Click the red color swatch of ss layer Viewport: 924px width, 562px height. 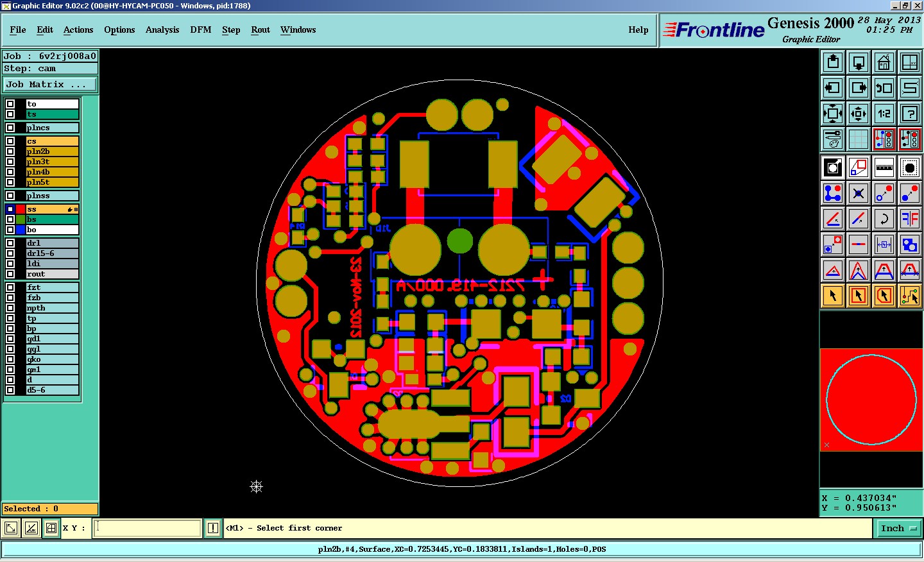21,209
